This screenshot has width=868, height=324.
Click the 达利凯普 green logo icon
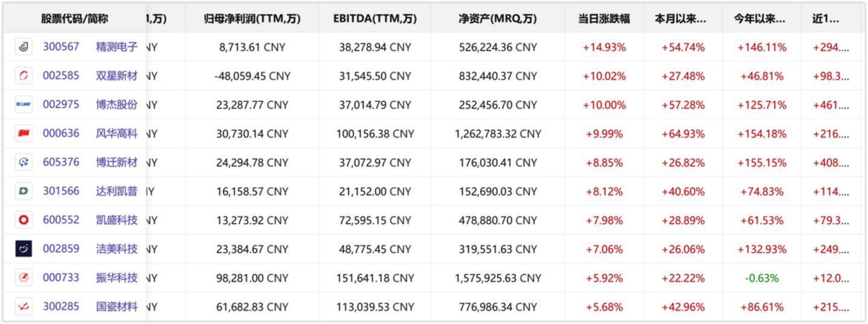tap(24, 191)
